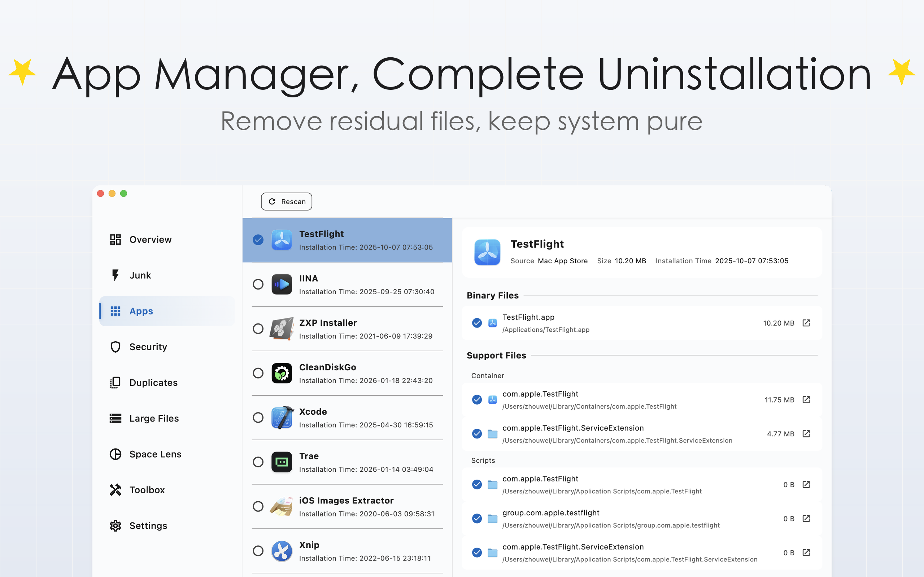Open the Junk cleaner section
Viewport: 924px width, 577px height.
pos(140,275)
